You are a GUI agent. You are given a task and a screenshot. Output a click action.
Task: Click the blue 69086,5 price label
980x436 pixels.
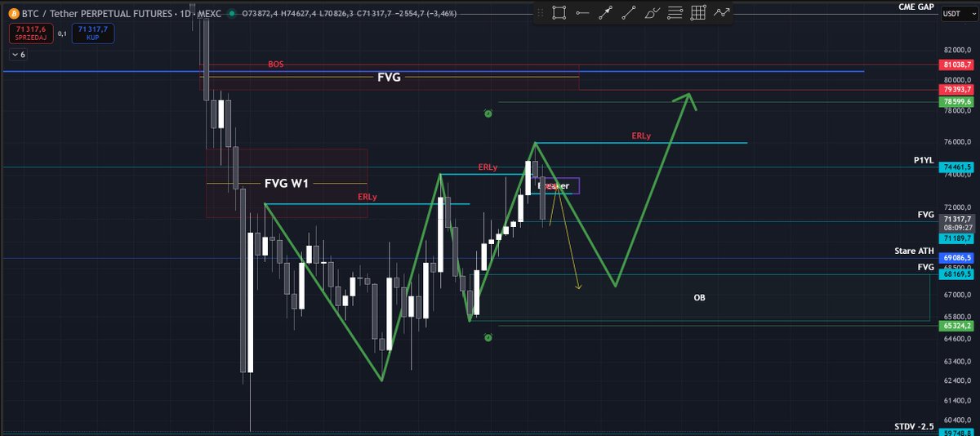(955, 257)
